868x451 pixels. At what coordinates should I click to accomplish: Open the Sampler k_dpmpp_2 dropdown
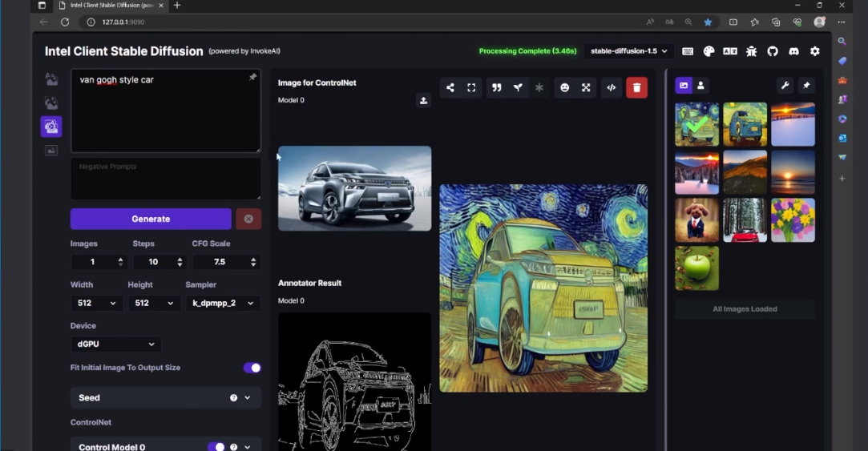tap(223, 304)
